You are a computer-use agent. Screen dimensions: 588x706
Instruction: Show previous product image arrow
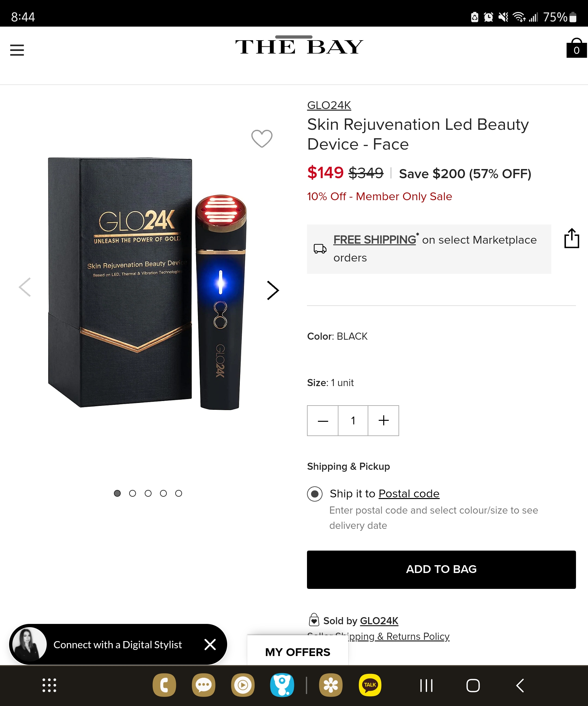(25, 287)
